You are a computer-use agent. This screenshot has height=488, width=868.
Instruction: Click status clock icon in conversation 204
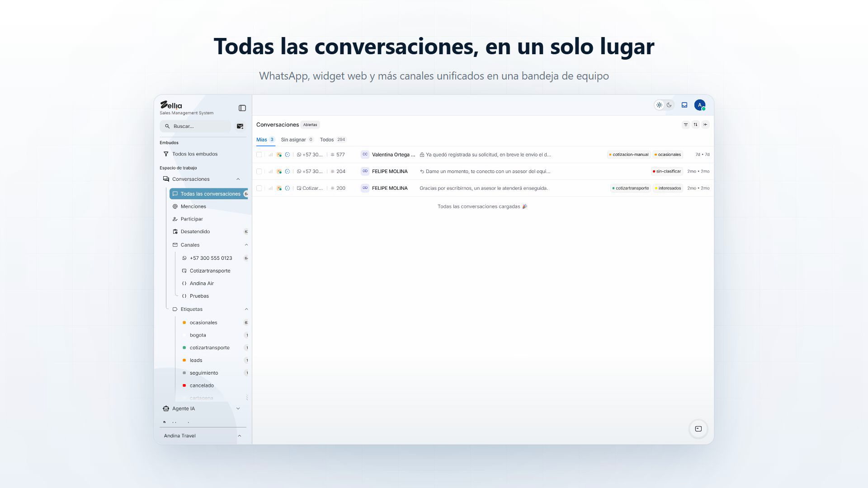288,171
